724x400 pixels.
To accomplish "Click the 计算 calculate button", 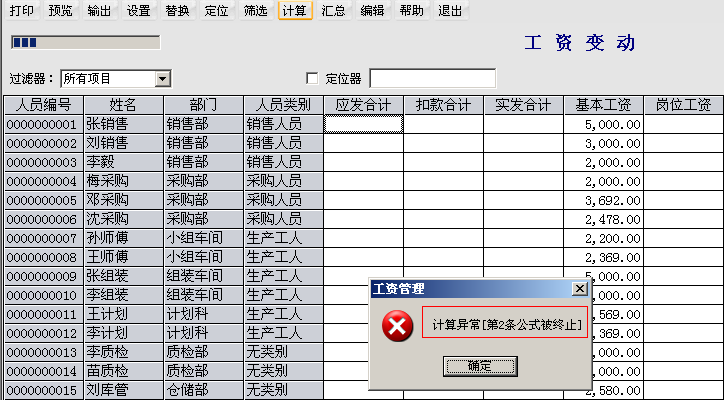I will (295, 10).
